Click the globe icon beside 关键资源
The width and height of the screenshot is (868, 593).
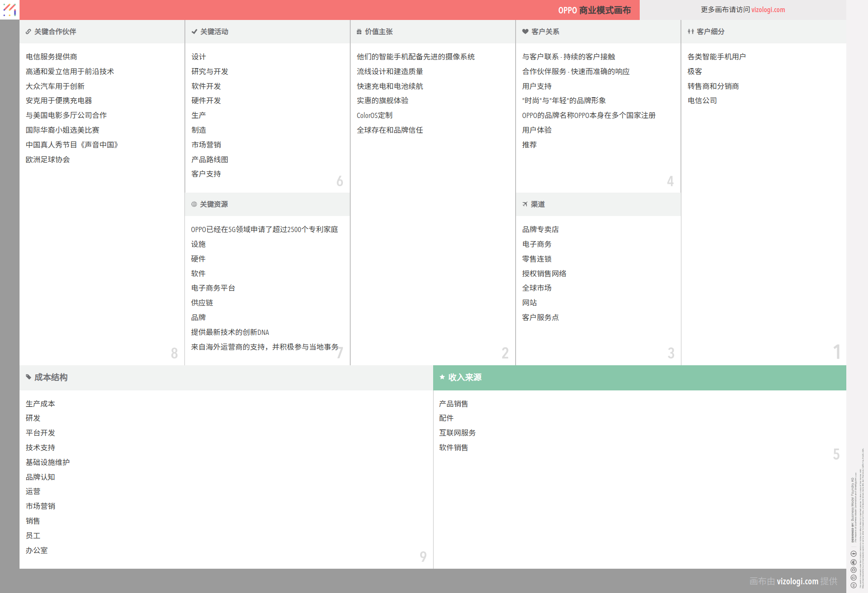(x=194, y=204)
